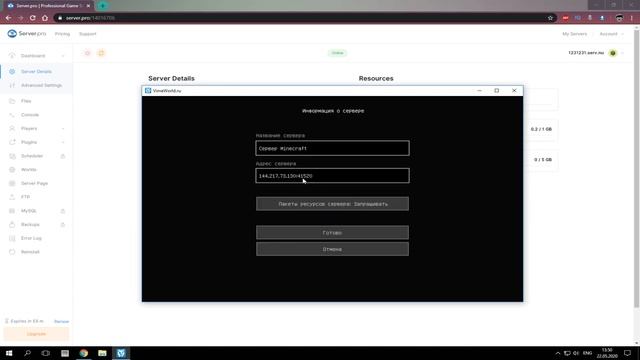640x360 pixels.
Task: Click the green server avatar icon
Action: coord(613,53)
